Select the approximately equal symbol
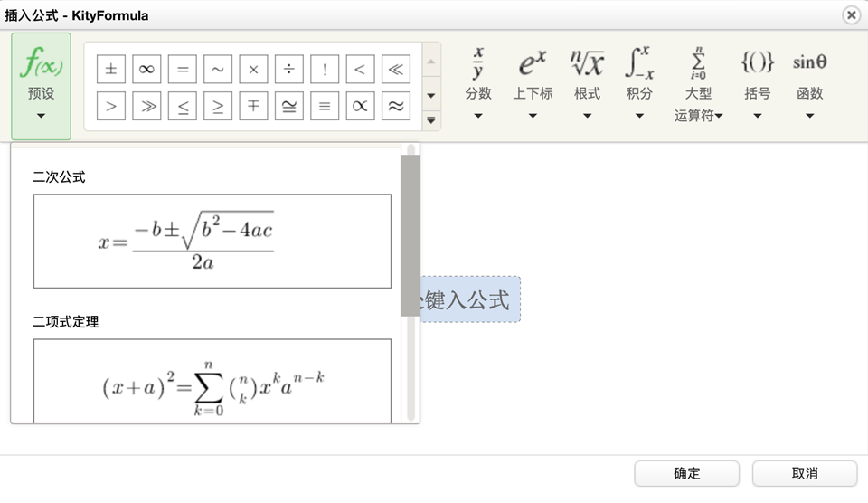The width and height of the screenshot is (868, 503). [395, 106]
